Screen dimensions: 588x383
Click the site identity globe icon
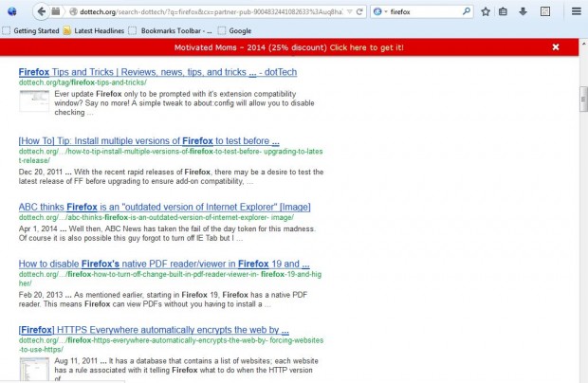coord(74,11)
